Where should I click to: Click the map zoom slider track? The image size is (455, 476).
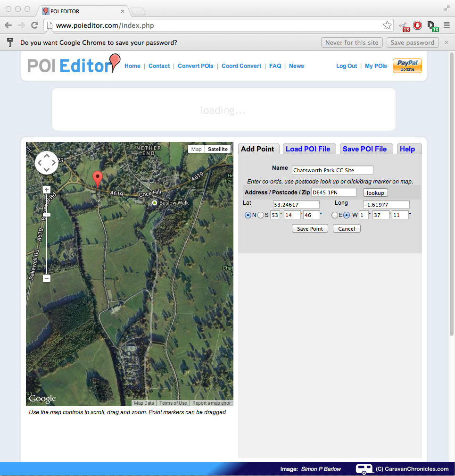47,245
